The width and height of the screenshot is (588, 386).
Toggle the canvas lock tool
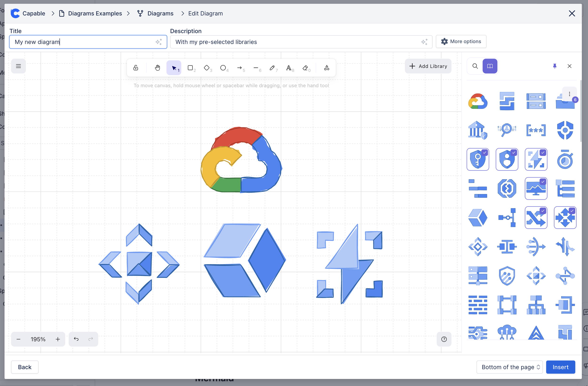136,68
